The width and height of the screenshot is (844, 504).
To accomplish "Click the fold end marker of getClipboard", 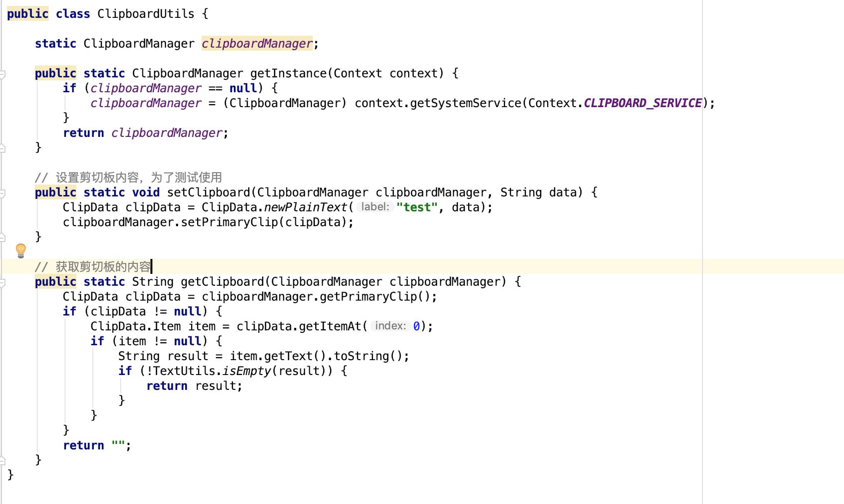I will [x=2, y=460].
